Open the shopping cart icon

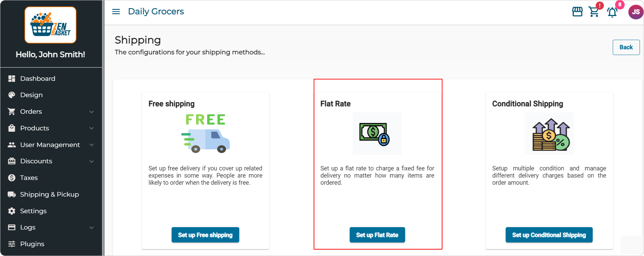pyautogui.click(x=594, y=12)
